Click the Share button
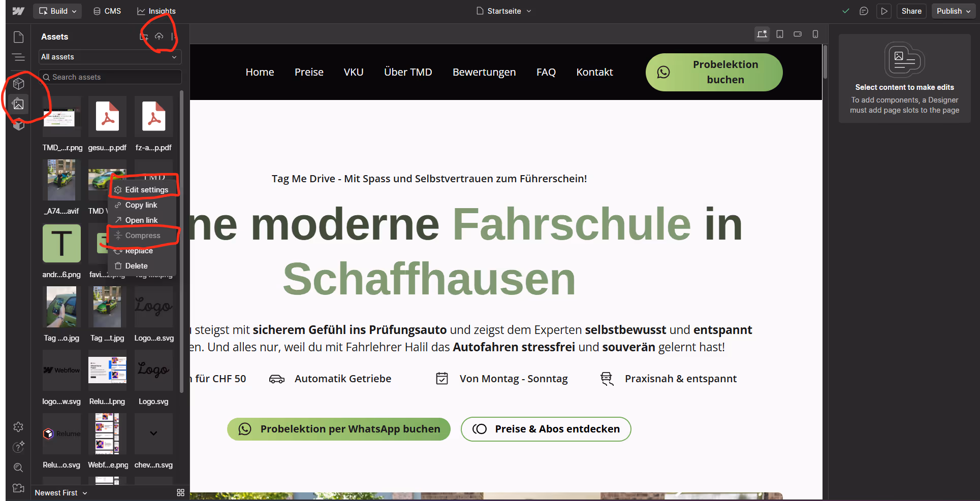This screenshot has height=501, width=980. click(x=911, y=11)
